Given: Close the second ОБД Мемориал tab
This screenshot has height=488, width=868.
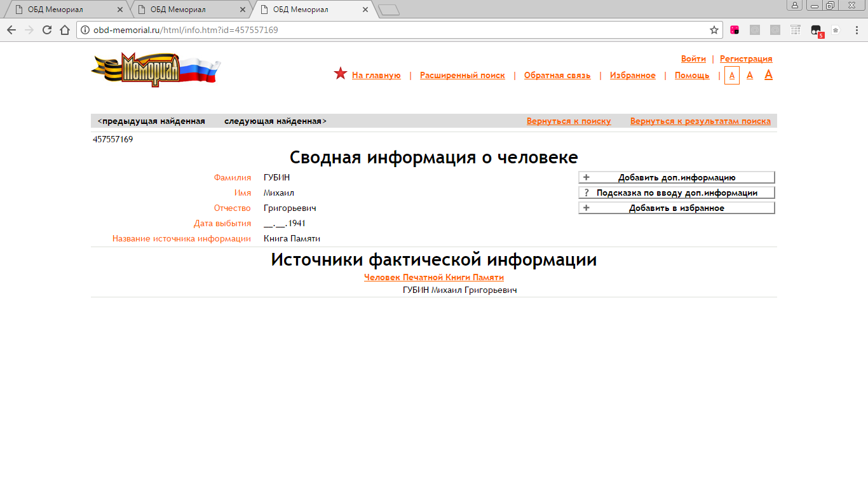Looking at the screenshot, I should pyautogui.click(x=243, y=10).
